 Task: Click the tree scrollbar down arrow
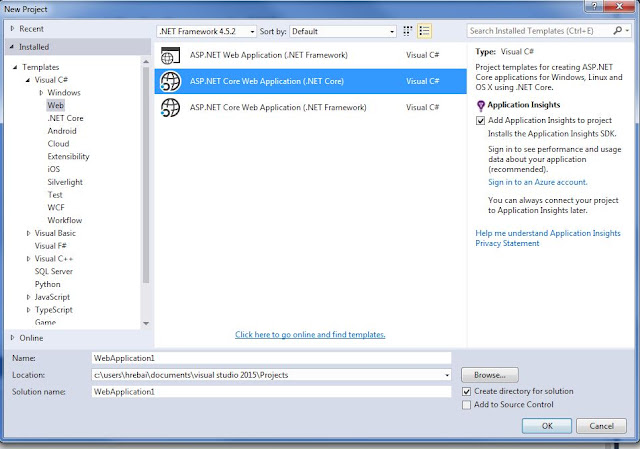[x=146, y=324]
